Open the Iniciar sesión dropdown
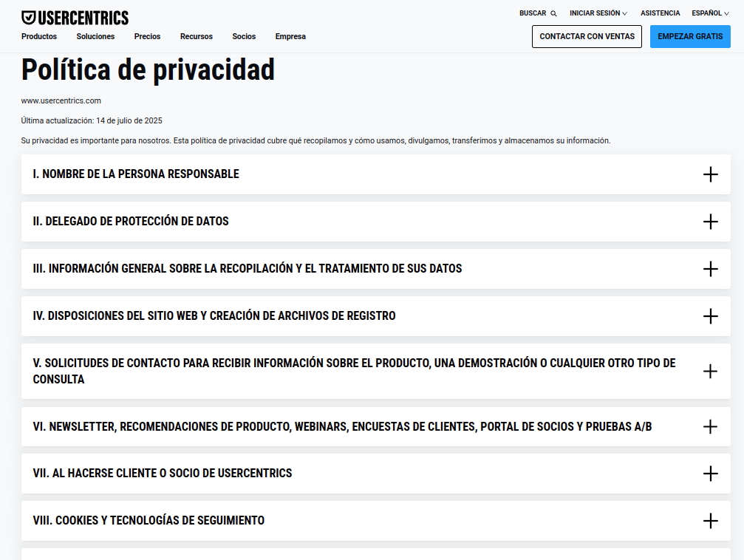This screenshot has width=744, height=560. point(598,13)
